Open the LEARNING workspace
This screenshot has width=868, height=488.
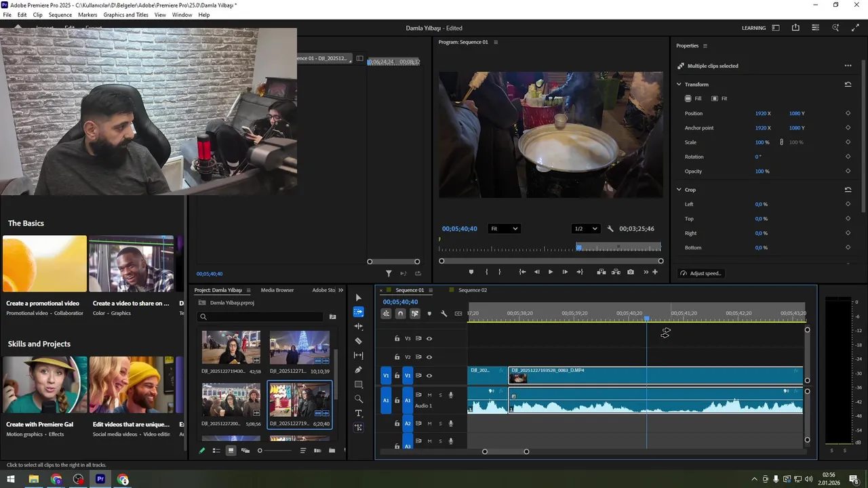point(753,28)
